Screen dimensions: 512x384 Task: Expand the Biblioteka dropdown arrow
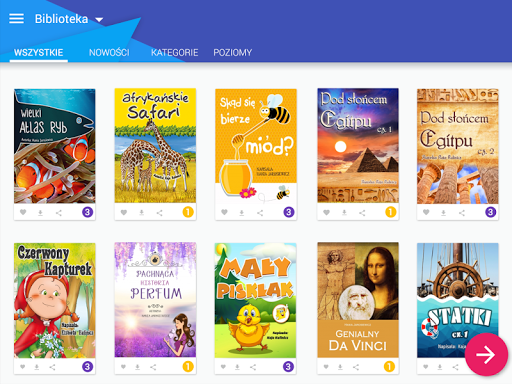click(99, 20)
